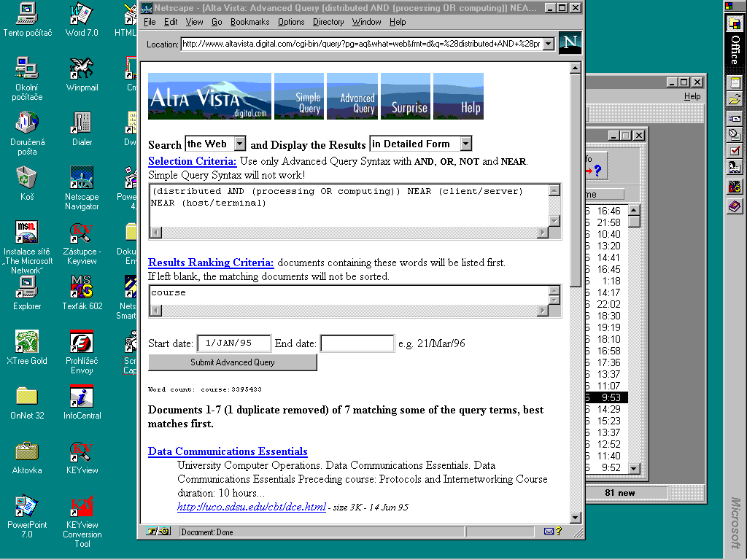Image resolution: width=747 pixels, height=560 pixels.
Task: Follow the Results Ranking Criteria link
Action: (211, 262)
